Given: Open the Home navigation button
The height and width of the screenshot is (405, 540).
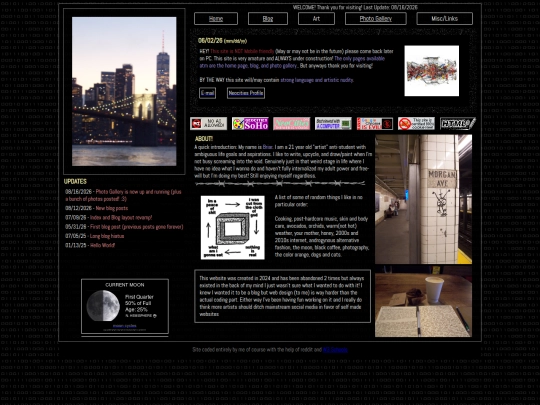Looking at the screenshot, I should pyautogui.click(x=216, y=19).
